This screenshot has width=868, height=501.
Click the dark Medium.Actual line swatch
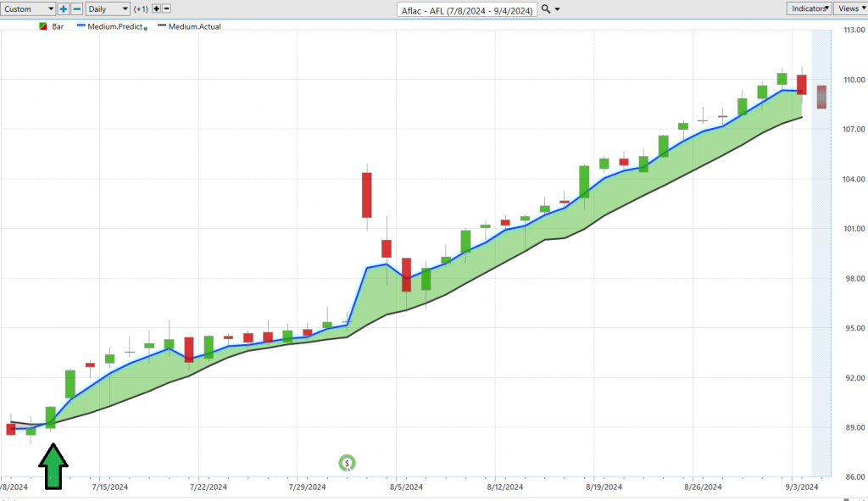coord(162,26)
